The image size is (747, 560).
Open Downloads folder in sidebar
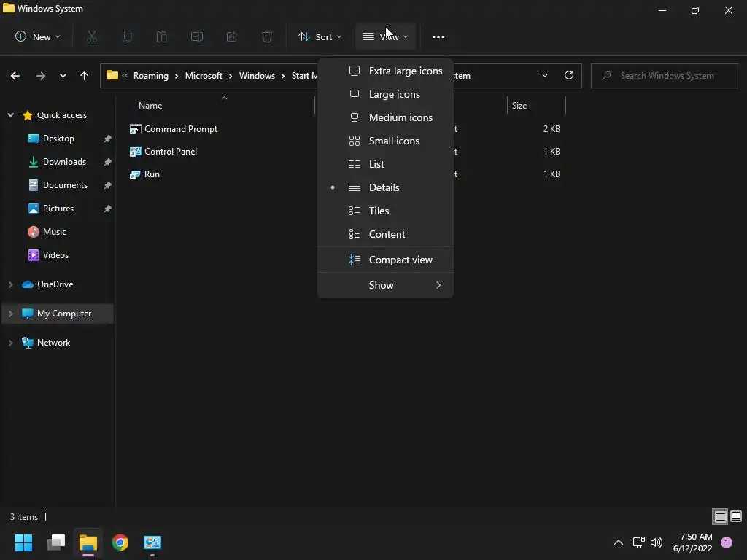64,162
